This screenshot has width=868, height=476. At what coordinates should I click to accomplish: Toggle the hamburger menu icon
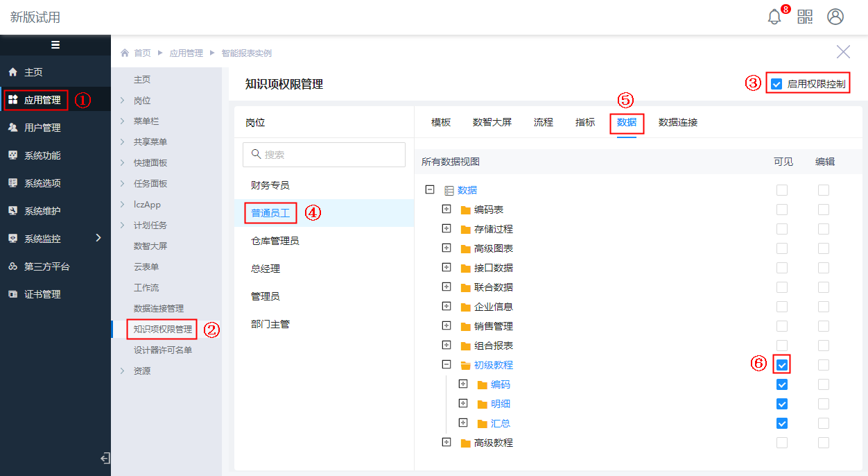pyautogui.click(x=55, y=45)
